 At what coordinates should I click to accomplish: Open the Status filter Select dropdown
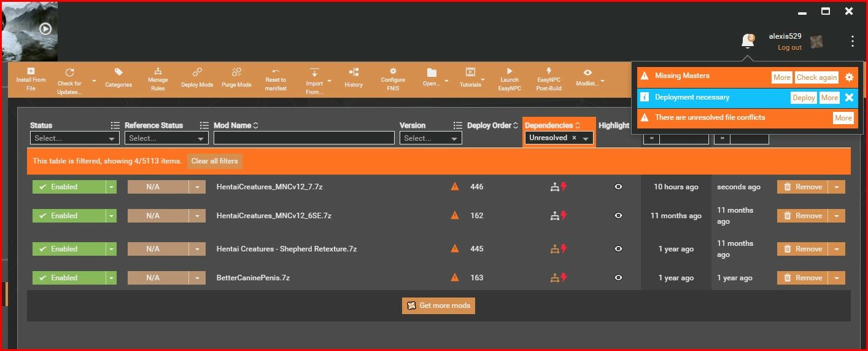tap(74, 138)
